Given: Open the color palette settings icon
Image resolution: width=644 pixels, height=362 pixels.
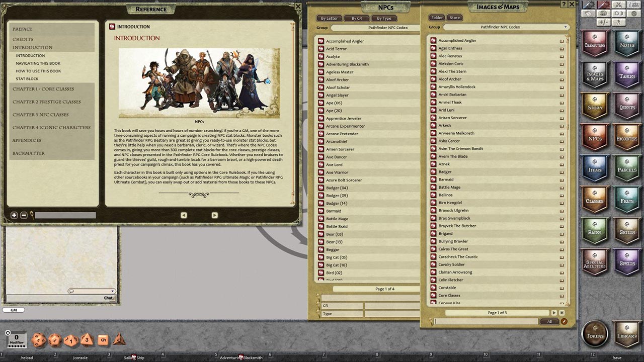Looking at the screenshot, I should 604,14.
